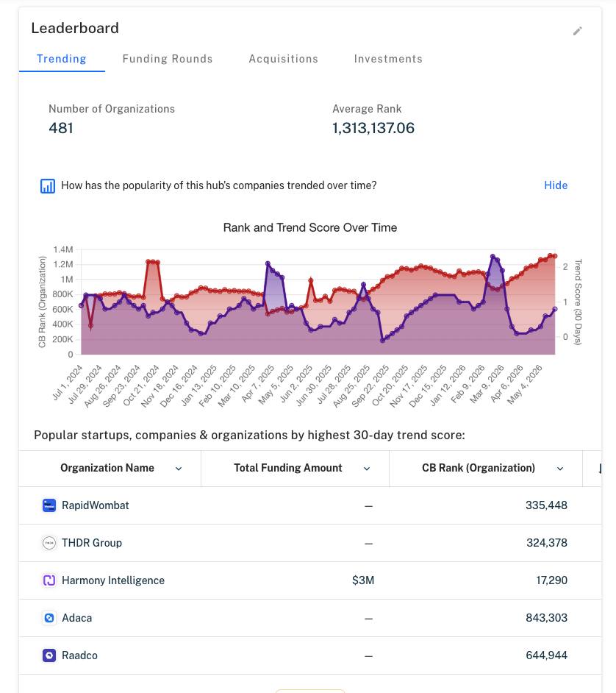The height and width of the screenshot is (693, 616).
Task: Expand the CB Rank (Organization) column dropdown arrow
Action: [560, 469]
